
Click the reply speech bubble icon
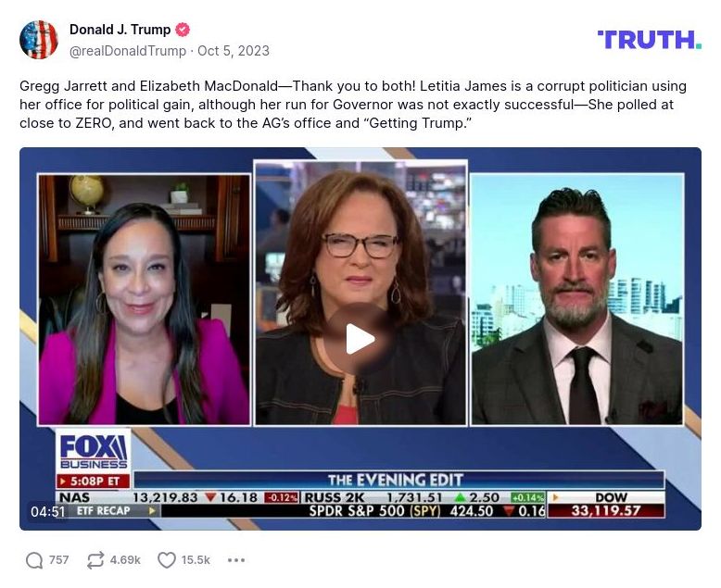[34, 560]
